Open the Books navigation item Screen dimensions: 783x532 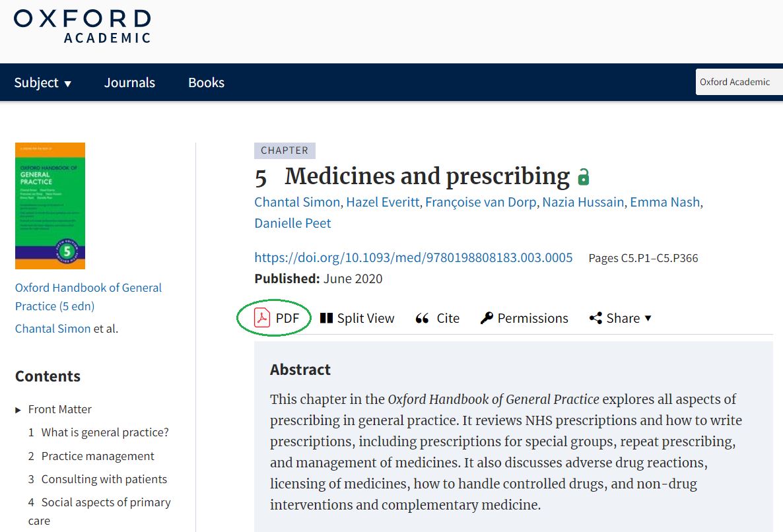pyautogui.click(x=206, y=83)
